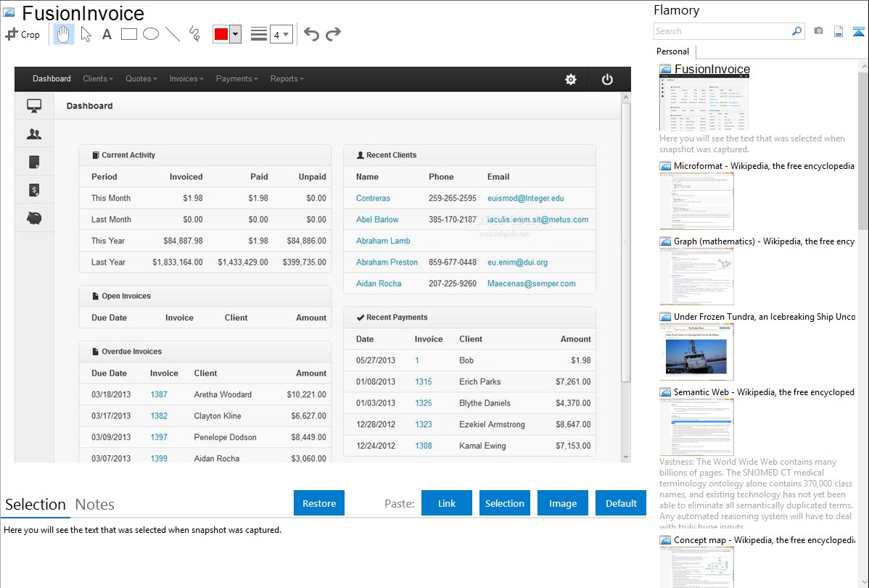Open the piggy bank payments sidebar icon

pos(34,218)
